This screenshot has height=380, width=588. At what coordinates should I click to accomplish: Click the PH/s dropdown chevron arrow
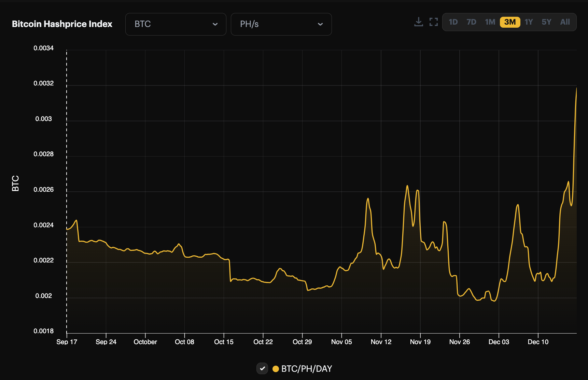320,24
